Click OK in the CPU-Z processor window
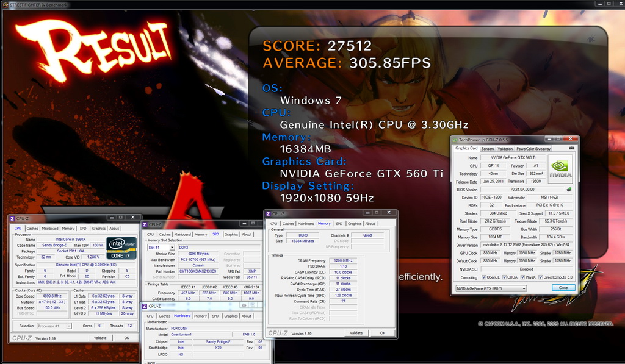This screenshot has height=364, width=625. (126, 338)
